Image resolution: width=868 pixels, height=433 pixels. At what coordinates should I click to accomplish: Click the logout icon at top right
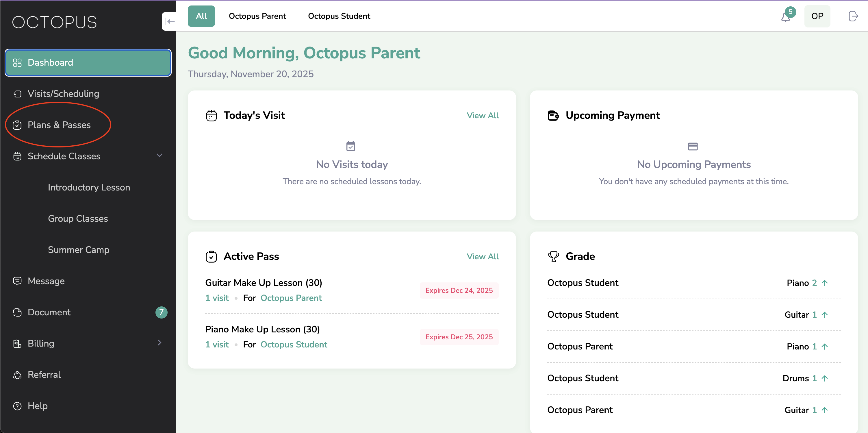pyautogui.click(x=853, y=16)
